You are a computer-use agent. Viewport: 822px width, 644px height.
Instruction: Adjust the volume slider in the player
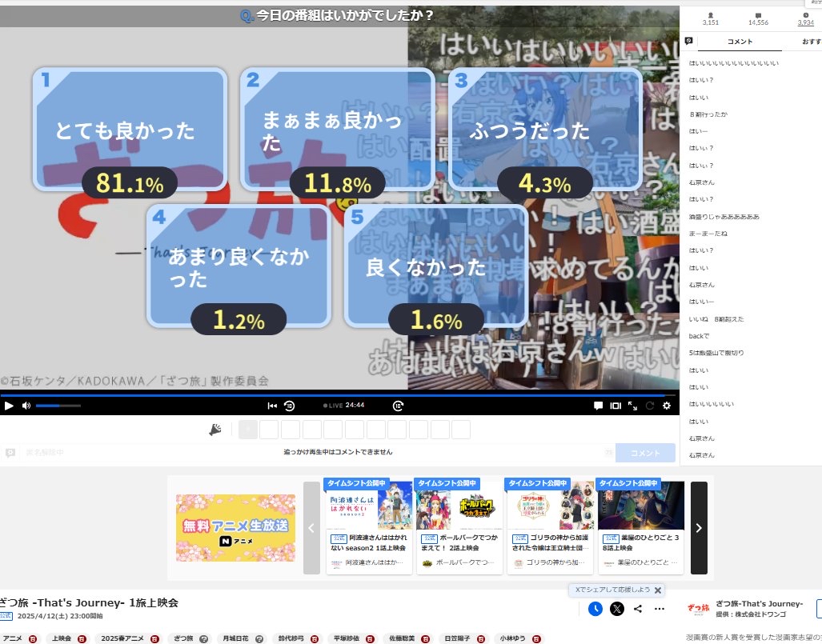coord(58,406)
